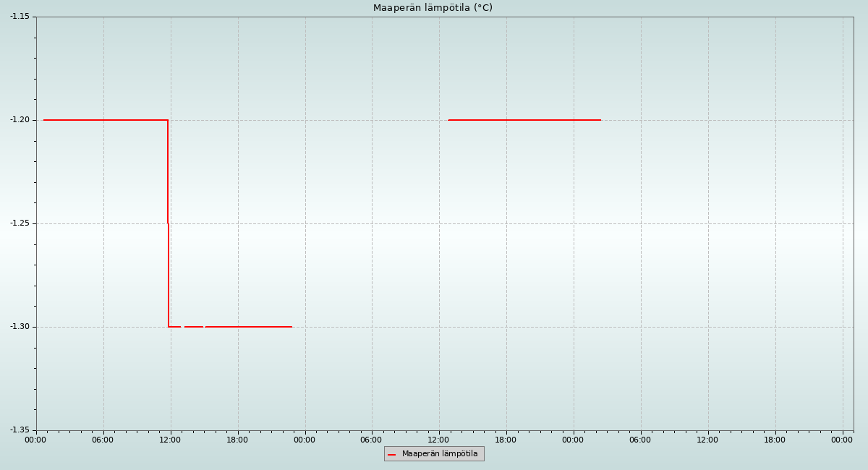Click the red line swatch in legend
The height and width of the screenshot is (470, 868).
point(392,454)
